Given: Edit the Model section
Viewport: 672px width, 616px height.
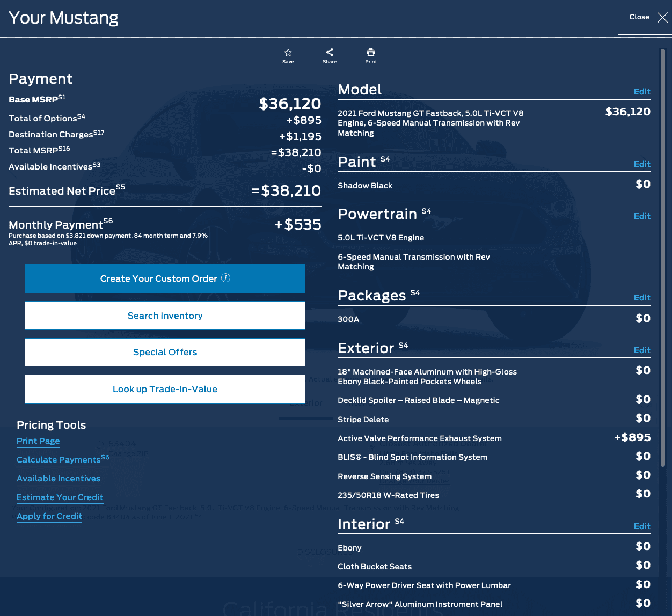Looking at the screenshot, I should [642, 92].
